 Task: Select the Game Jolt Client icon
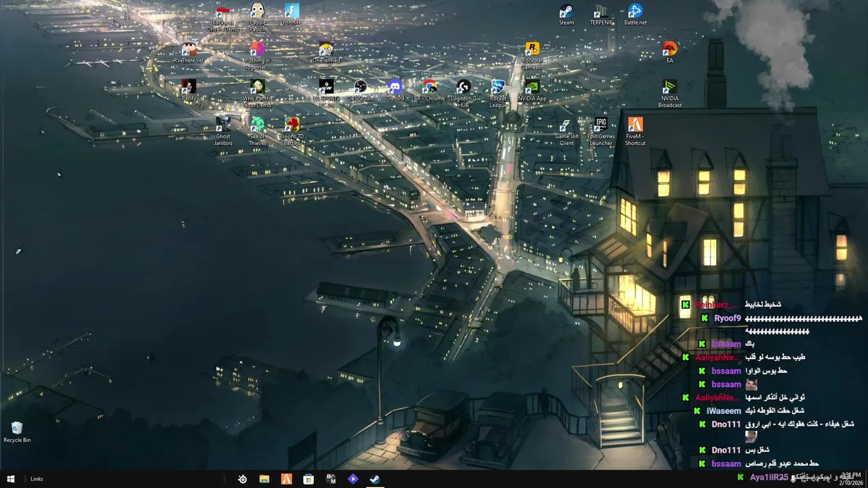566,131
